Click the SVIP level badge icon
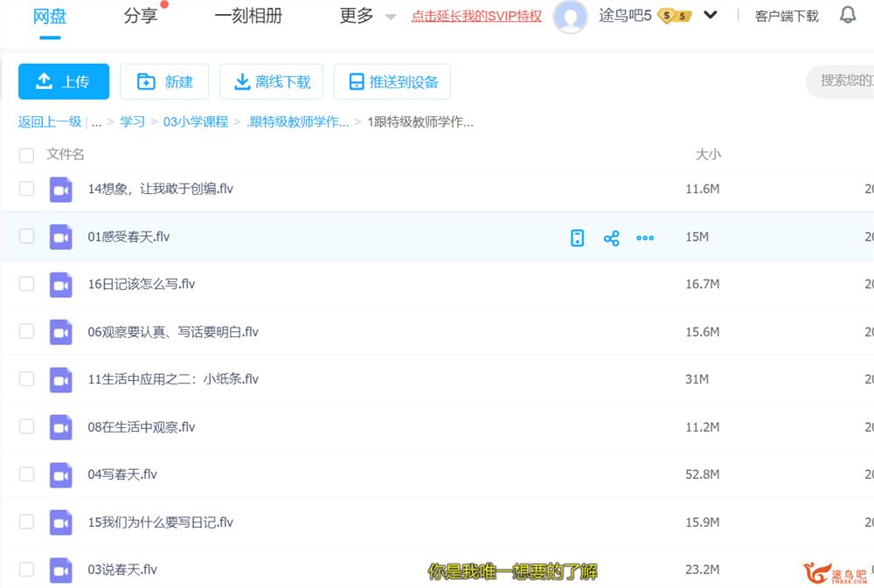 tap(675, 16)
